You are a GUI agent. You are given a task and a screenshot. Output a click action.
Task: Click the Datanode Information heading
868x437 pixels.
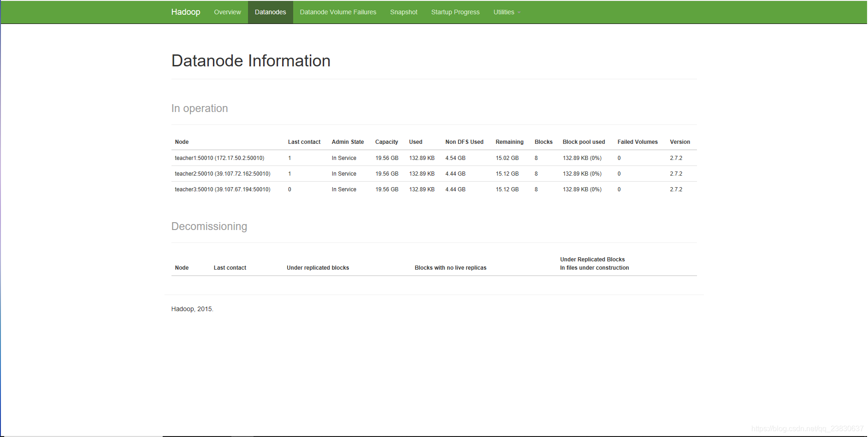point(251,61)
